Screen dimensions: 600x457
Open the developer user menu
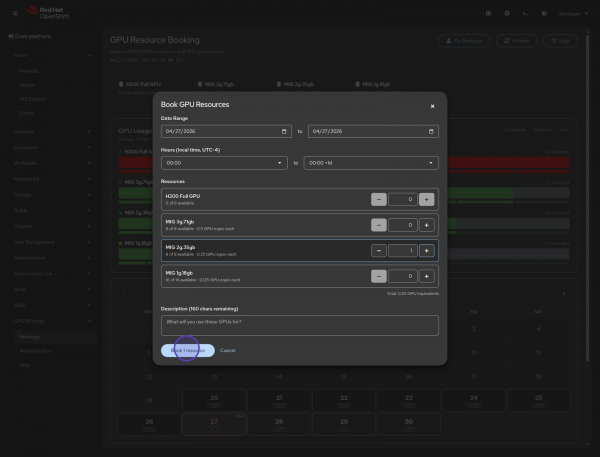(573, 14)
